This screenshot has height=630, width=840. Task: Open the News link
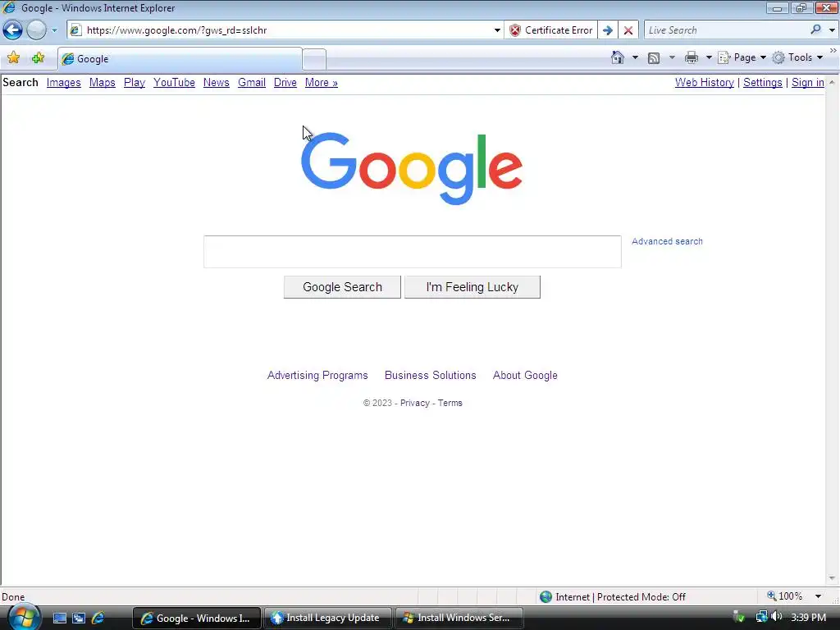click(x=217, y=83)
